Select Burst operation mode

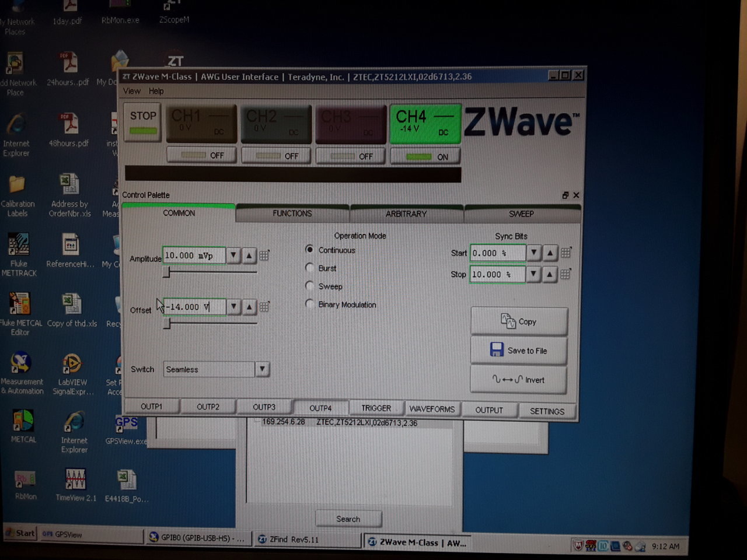[x=310, y=268]
